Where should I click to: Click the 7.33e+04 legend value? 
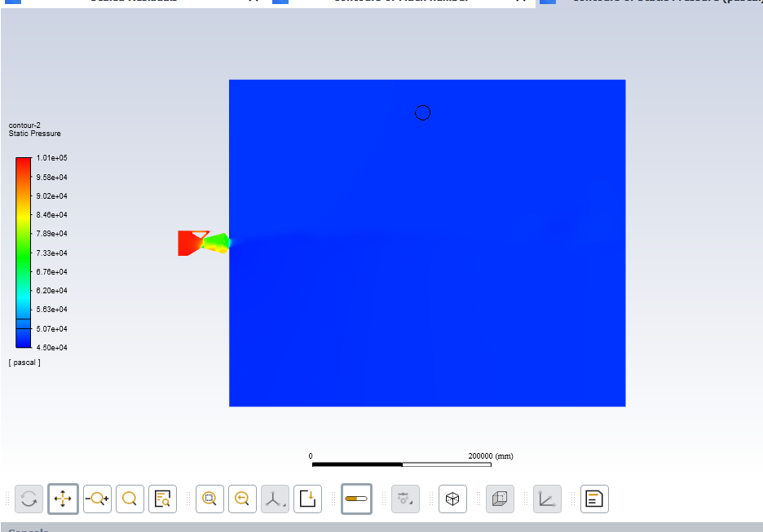(x=51, y=253)
